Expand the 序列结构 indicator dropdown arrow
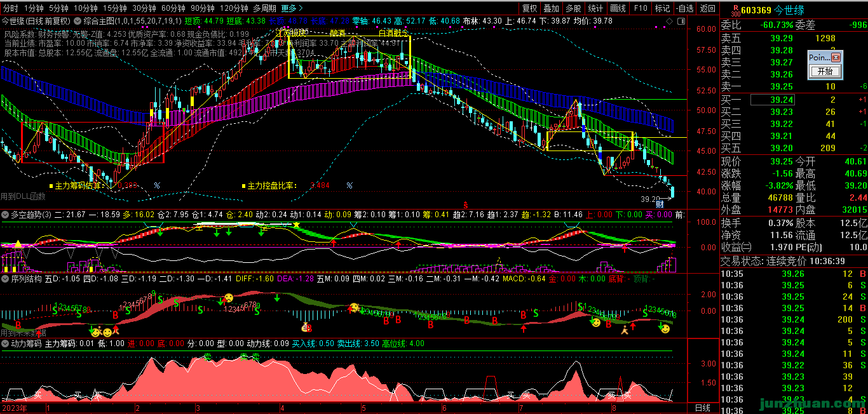 pyautogui.click(x=5, y=278)
